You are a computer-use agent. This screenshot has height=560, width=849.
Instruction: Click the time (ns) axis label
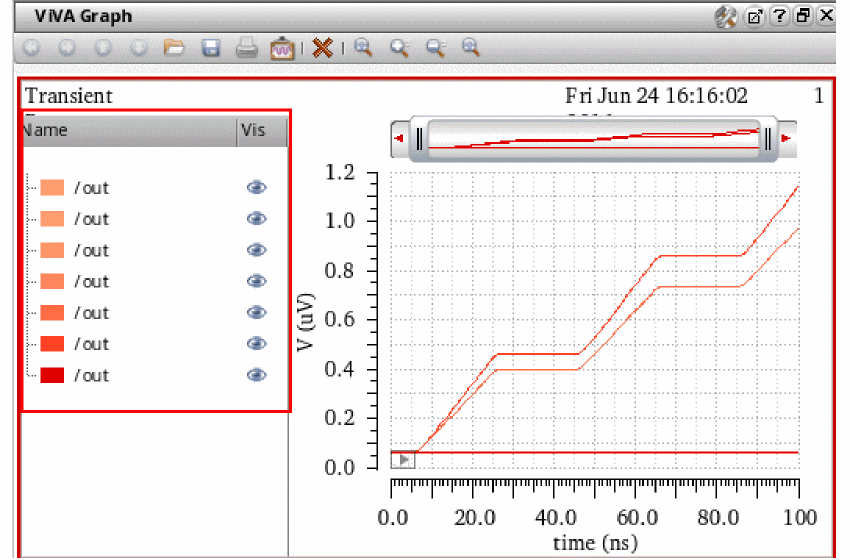(595, 543)
